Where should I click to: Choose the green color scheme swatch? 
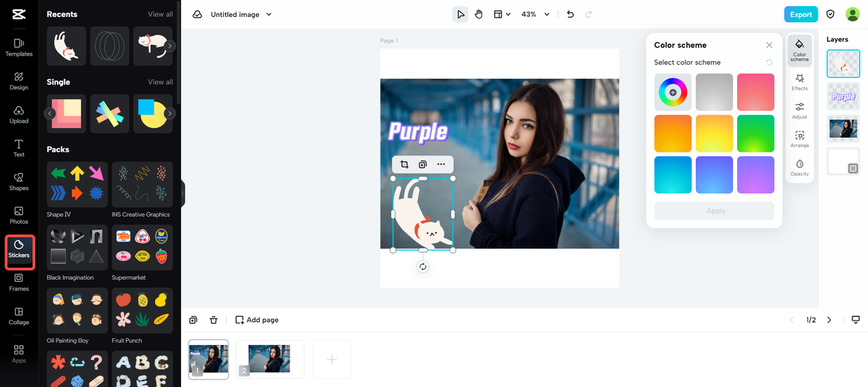tap(755, 134)
